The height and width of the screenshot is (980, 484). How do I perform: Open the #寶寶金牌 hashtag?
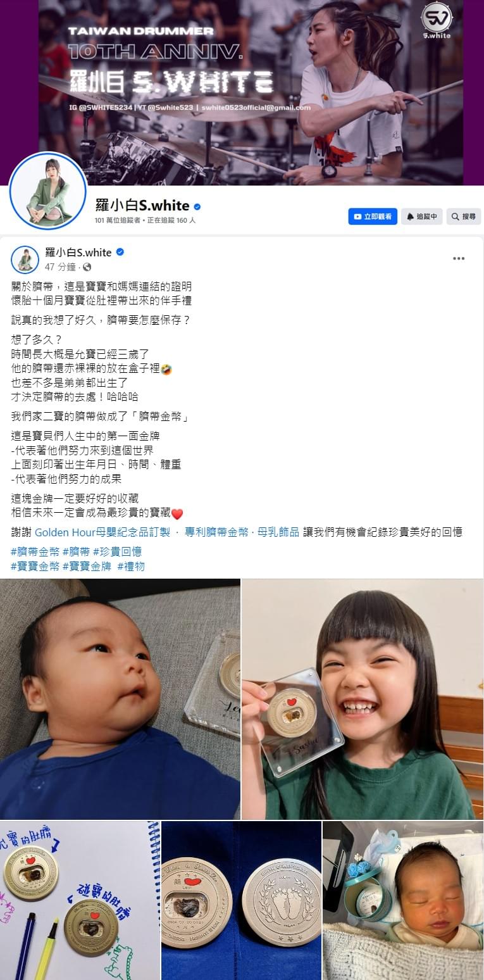[x=87, y=566]
